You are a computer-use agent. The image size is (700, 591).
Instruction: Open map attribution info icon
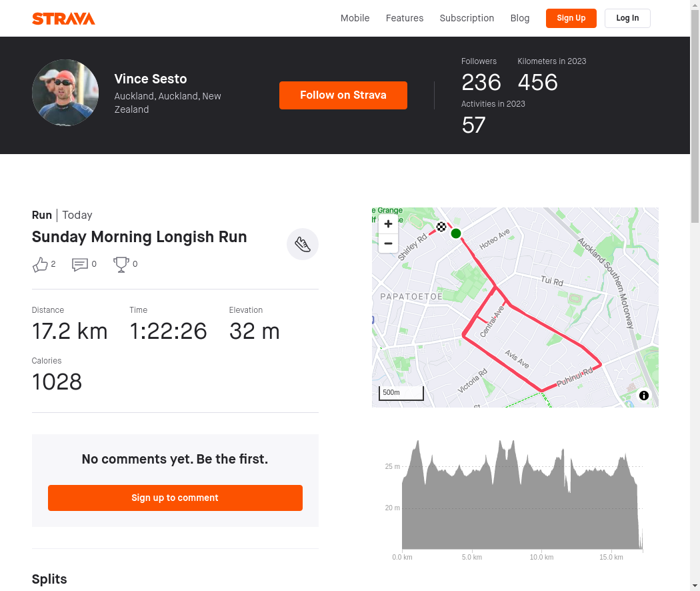(644, 396)
